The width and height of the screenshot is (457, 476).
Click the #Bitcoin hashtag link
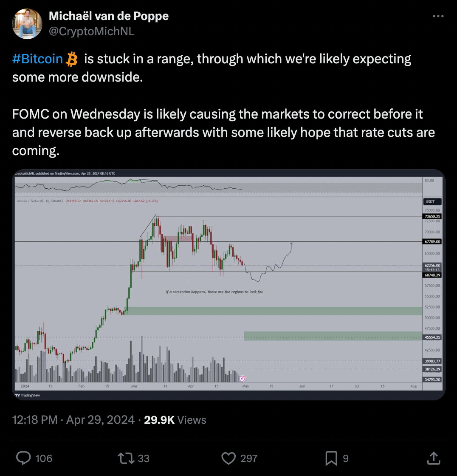pyautogui.click(x=37, y=59)
